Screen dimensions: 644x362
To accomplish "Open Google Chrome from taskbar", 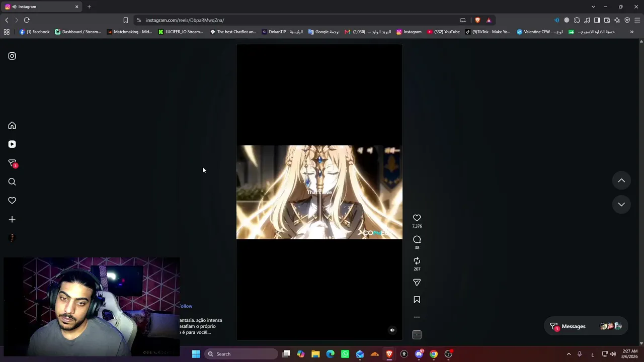I will tap(434, 354).
